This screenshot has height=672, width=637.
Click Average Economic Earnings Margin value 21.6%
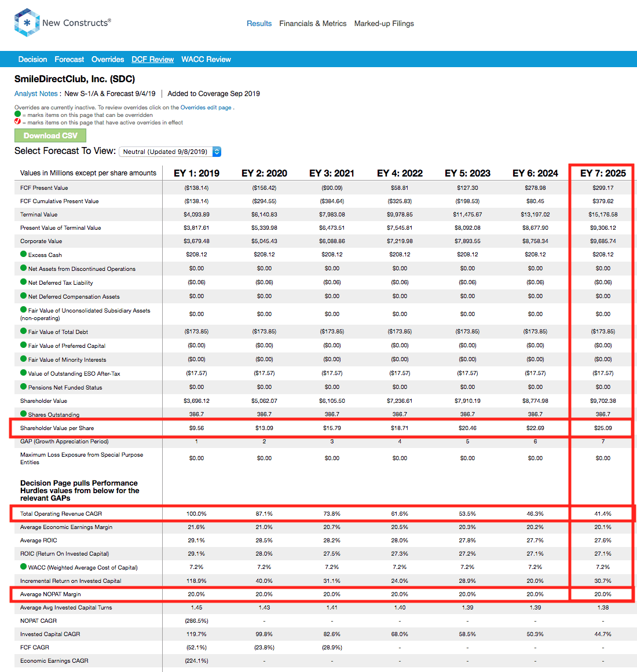point(196,527)
